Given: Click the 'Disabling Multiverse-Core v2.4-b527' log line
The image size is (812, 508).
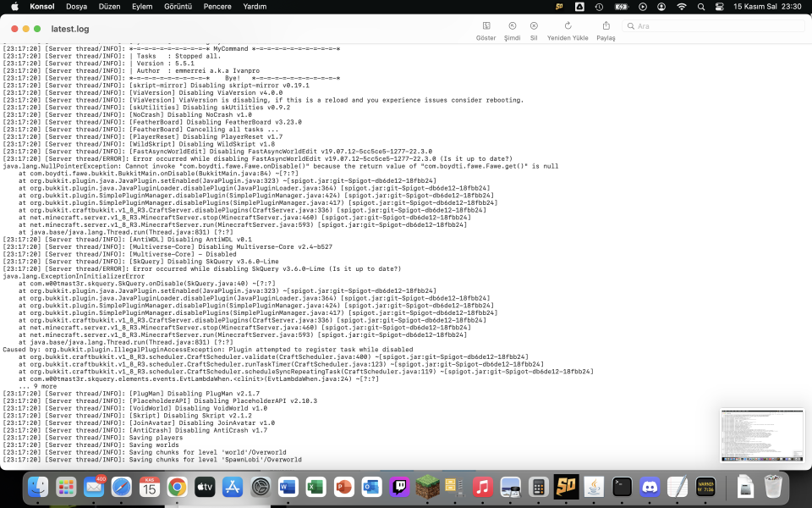Looking at the screenshot, I should [167, 247].
